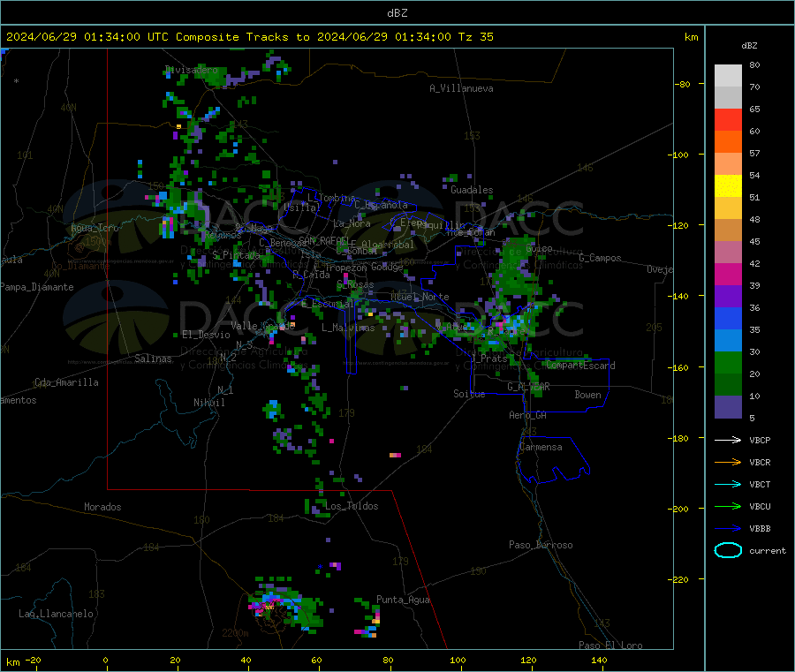795x672 pixels.
Task: Click the L_Malvinas map label
Action: point(348,328)
